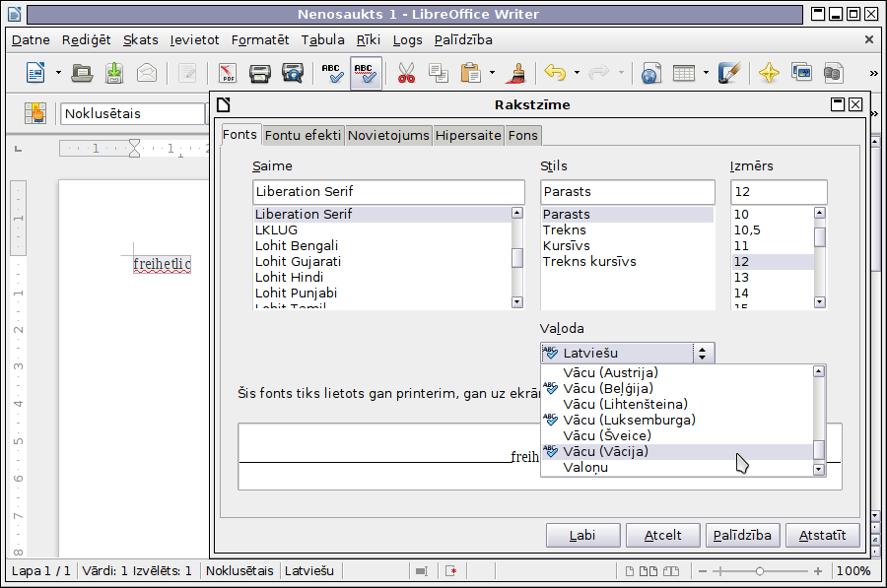Switch to the Novietojums tab

point(388,136)
